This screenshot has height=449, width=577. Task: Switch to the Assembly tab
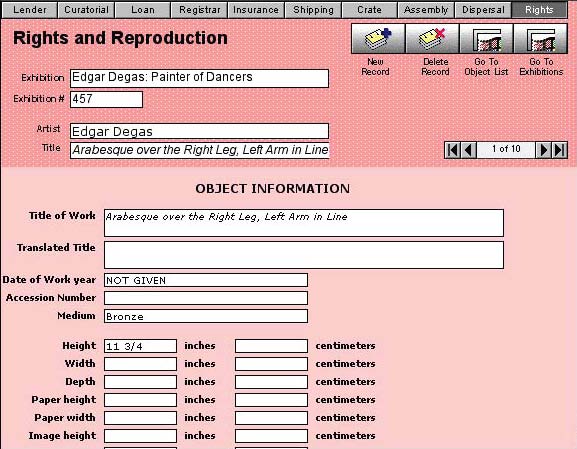point(426,10)
